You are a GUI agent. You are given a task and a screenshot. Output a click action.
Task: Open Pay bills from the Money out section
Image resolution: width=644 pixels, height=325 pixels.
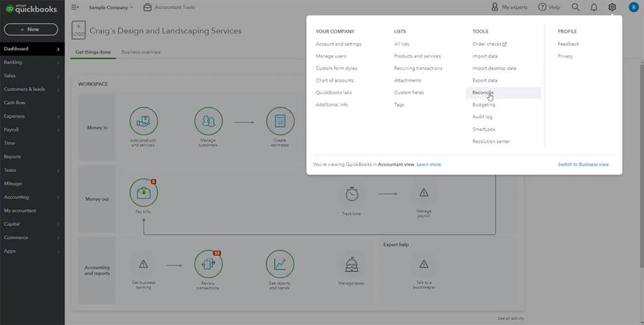tap(144, 191)
